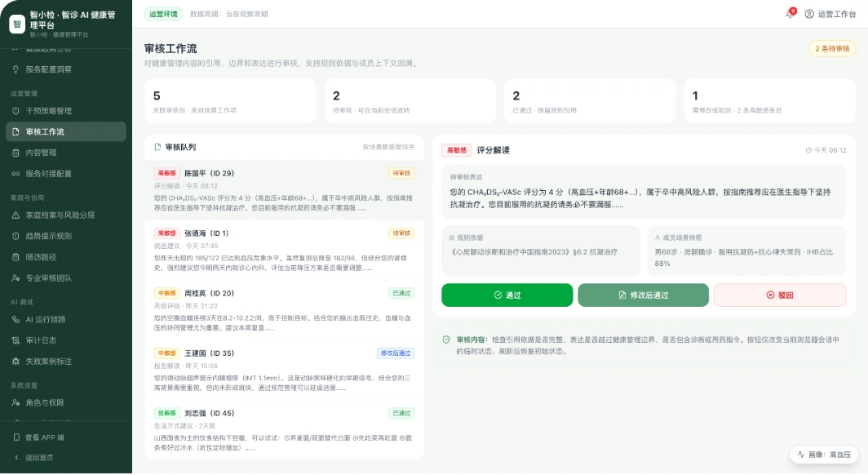This screenshot has height=475, width=868.
Task: Click the 服务对接配置 link icon
Action: coord(15,174)
